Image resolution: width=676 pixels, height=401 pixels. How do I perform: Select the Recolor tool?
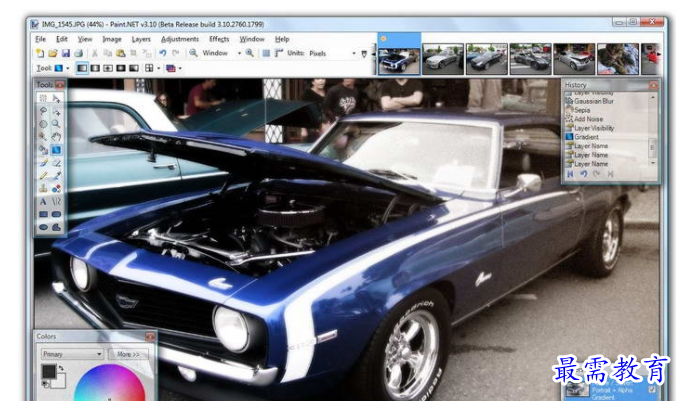pos(56,188)
